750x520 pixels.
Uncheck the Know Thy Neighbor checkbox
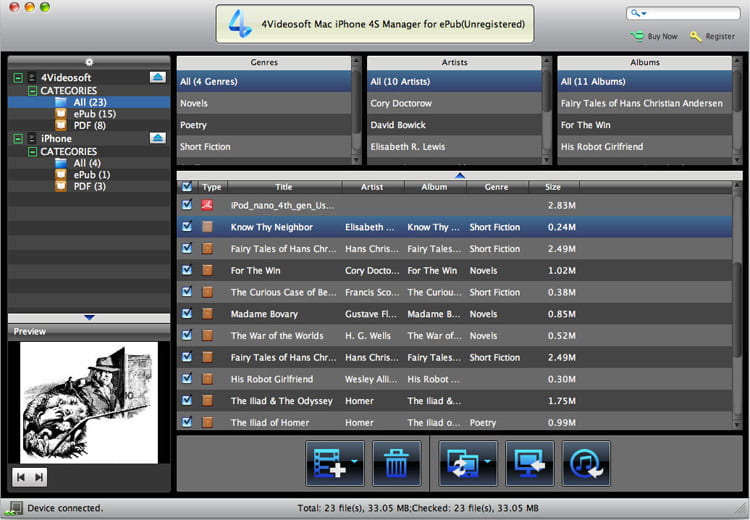[x=187, y=226]
